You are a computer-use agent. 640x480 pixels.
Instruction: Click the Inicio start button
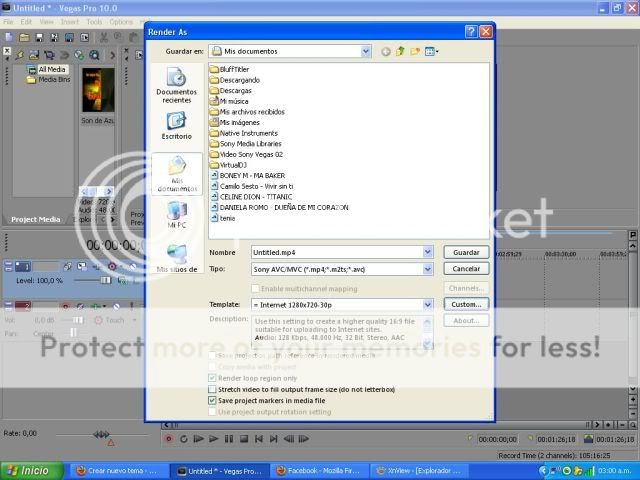[x=32, y=471]
